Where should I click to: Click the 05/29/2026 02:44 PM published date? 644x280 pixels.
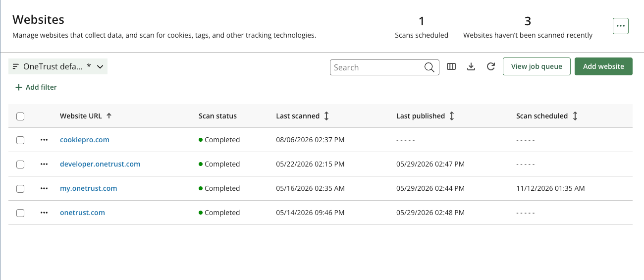click(x=430, y=188)
